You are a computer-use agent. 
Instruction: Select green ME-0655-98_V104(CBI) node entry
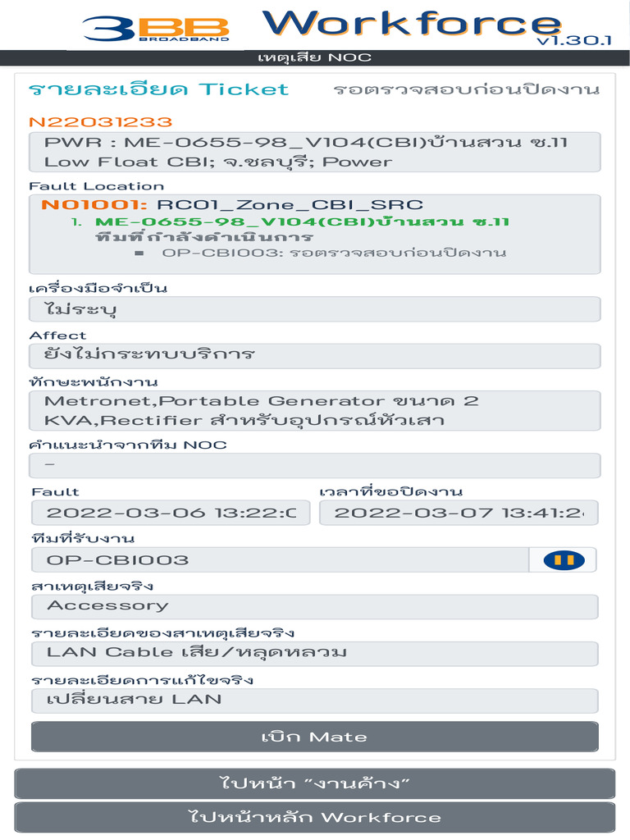[x=302, y=221]
